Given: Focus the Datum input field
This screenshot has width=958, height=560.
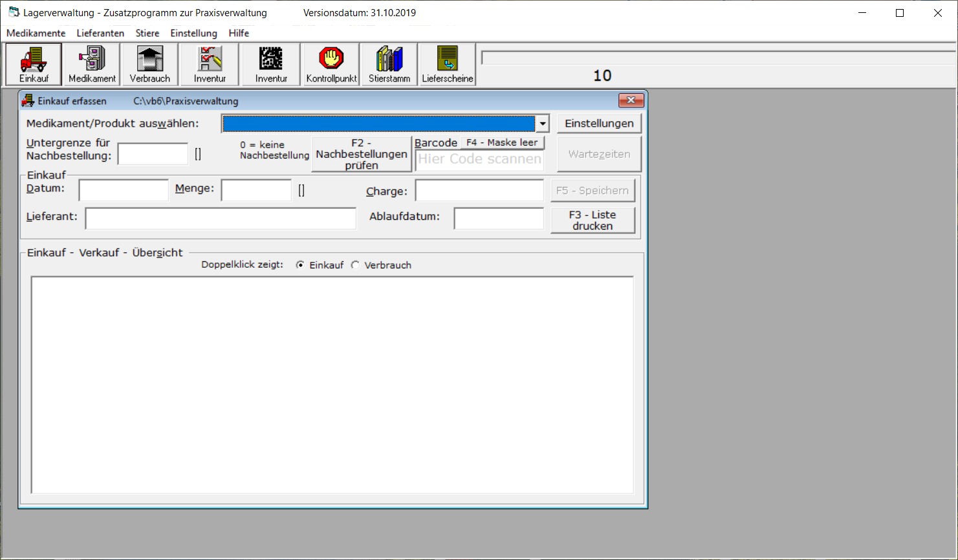Looking at the screenshot, I should [x=124, y=190].
